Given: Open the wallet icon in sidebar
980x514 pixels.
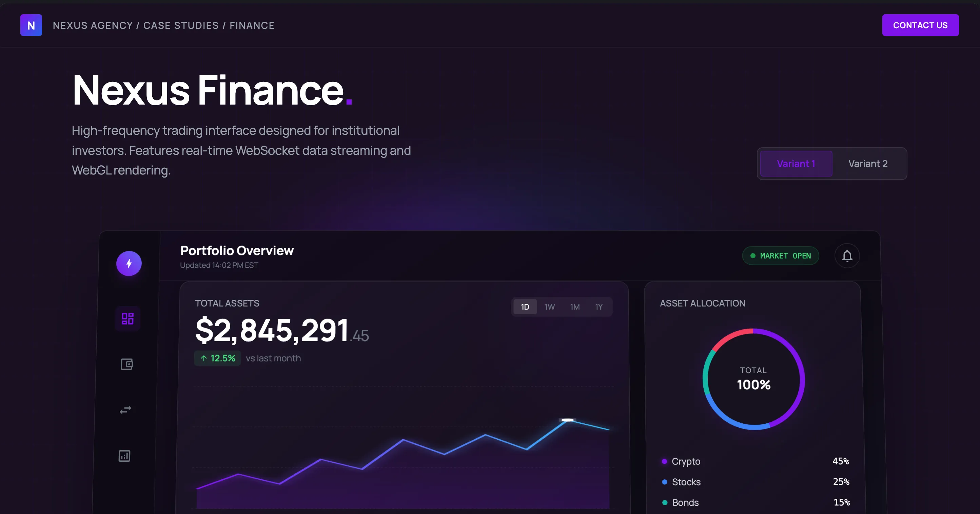Looking at the screenshot, I should pos(127,364).
